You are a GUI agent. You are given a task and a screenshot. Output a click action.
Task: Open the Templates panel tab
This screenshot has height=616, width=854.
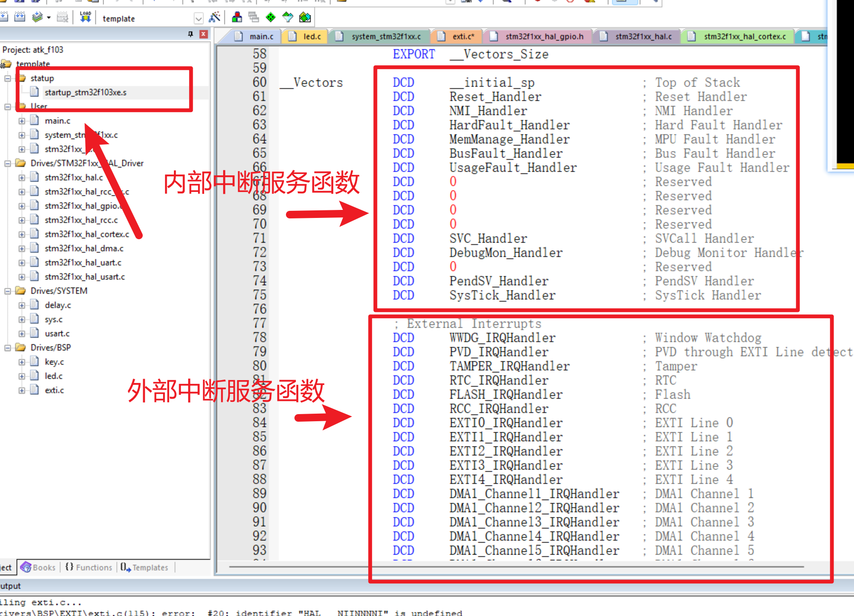pyautogui.click(x=145, y=567)
